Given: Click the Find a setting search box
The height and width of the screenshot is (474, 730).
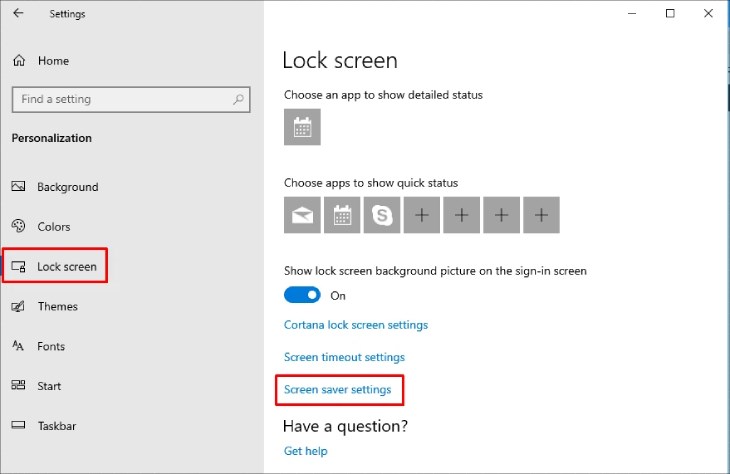Looking at the screenshot, I should pyautogui.click(x=120, y=99).
